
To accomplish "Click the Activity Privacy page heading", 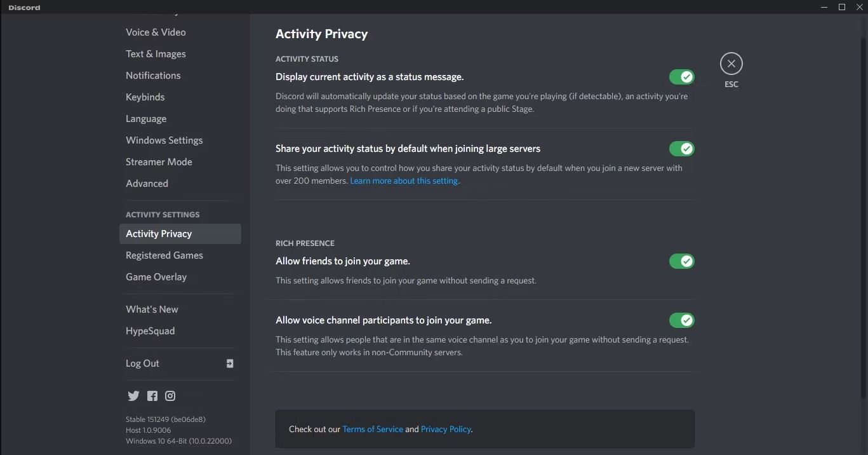I will click(x=321, y=34).
